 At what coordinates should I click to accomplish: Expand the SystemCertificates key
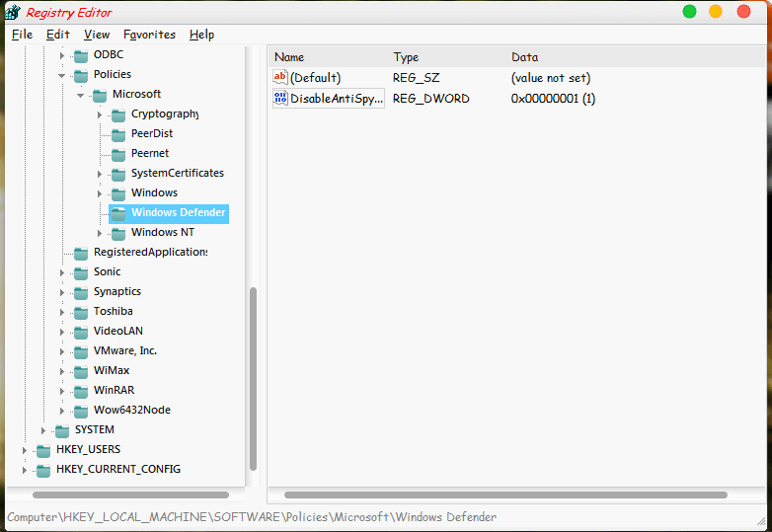pos(100,175)
